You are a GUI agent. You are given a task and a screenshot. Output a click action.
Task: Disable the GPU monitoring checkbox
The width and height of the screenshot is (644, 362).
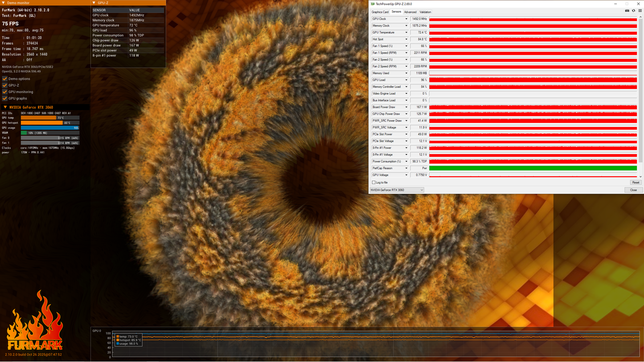click(5, 92)
